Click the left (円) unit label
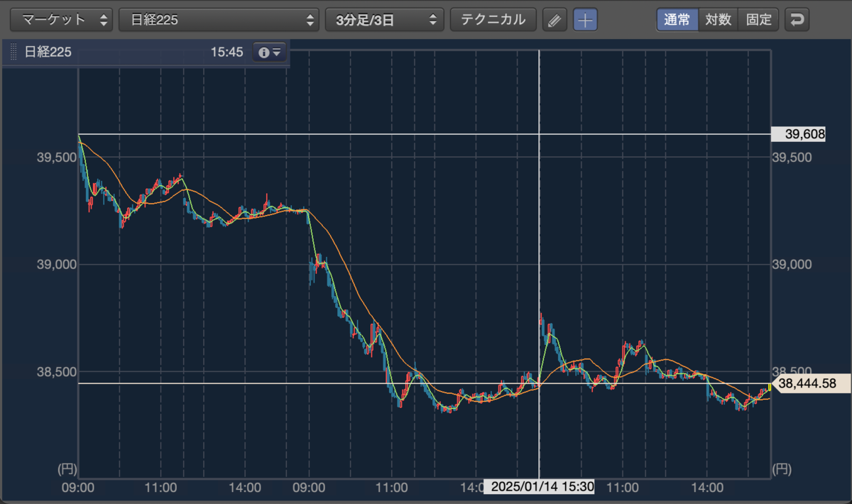Viewport: 852px width, 504px height. click(67, 469)
